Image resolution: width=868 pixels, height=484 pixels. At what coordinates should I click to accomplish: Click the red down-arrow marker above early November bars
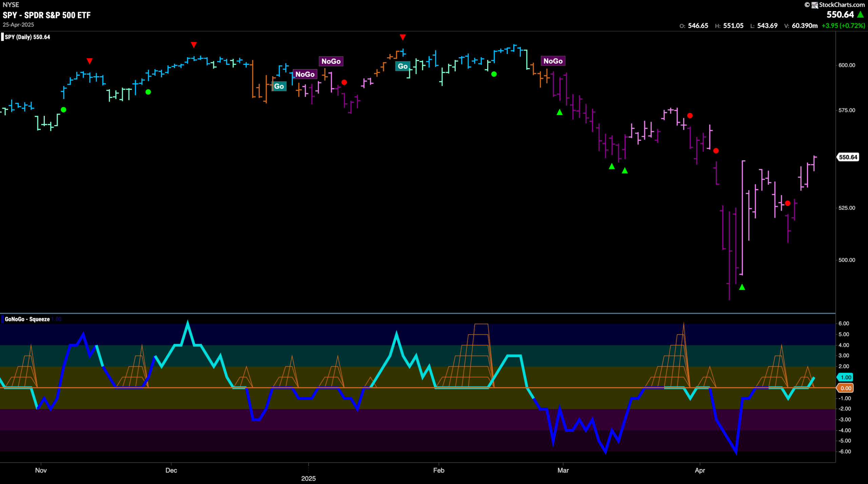(90, 61)
